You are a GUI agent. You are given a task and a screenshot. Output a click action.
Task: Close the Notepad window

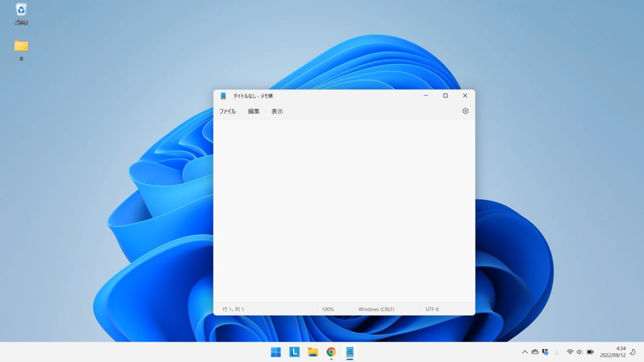tap(465, 96)
